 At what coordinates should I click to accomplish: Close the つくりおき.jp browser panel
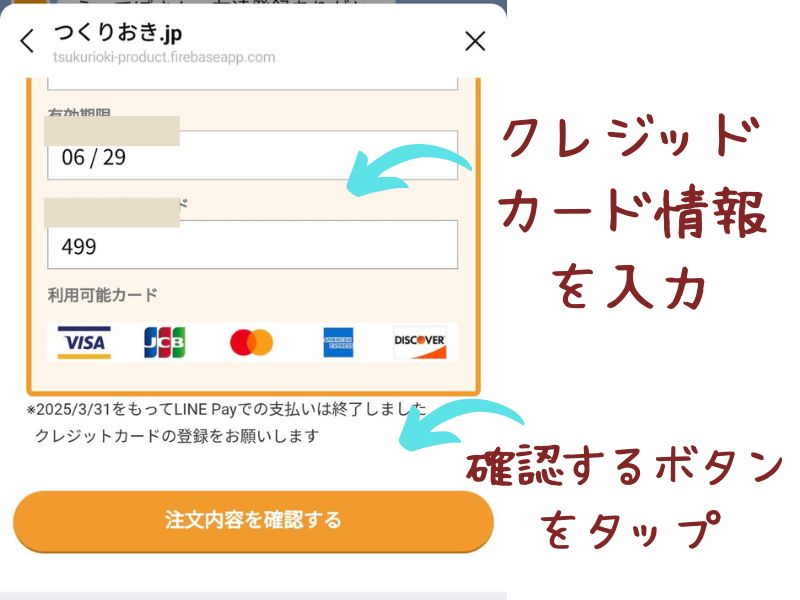click(x=475, y=41)
